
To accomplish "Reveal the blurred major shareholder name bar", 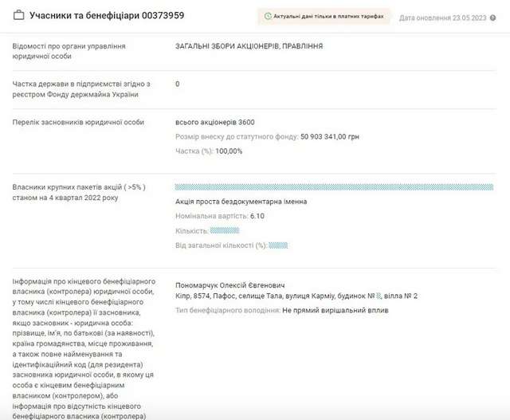I will [x=333, y=186].
